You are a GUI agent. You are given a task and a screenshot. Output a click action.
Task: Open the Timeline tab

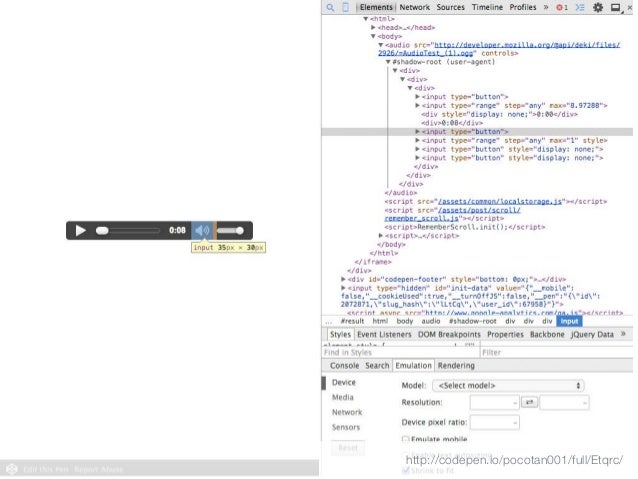tap(487, 7)
